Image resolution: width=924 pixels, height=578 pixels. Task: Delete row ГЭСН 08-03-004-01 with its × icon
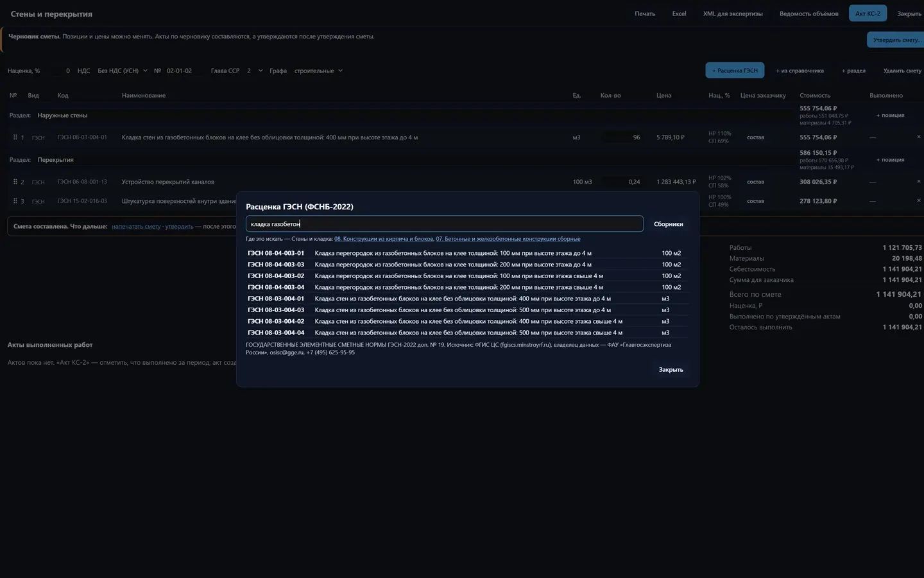pyautogui.click(x=918, y=137)
